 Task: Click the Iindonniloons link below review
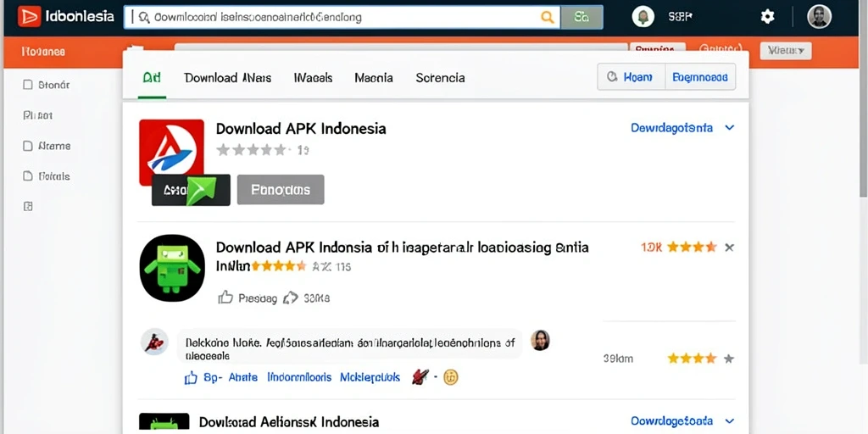tap(299, 377)
